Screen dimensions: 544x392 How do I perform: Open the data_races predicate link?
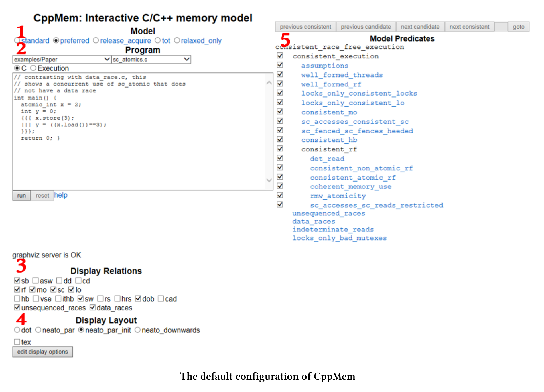point(314,222)
